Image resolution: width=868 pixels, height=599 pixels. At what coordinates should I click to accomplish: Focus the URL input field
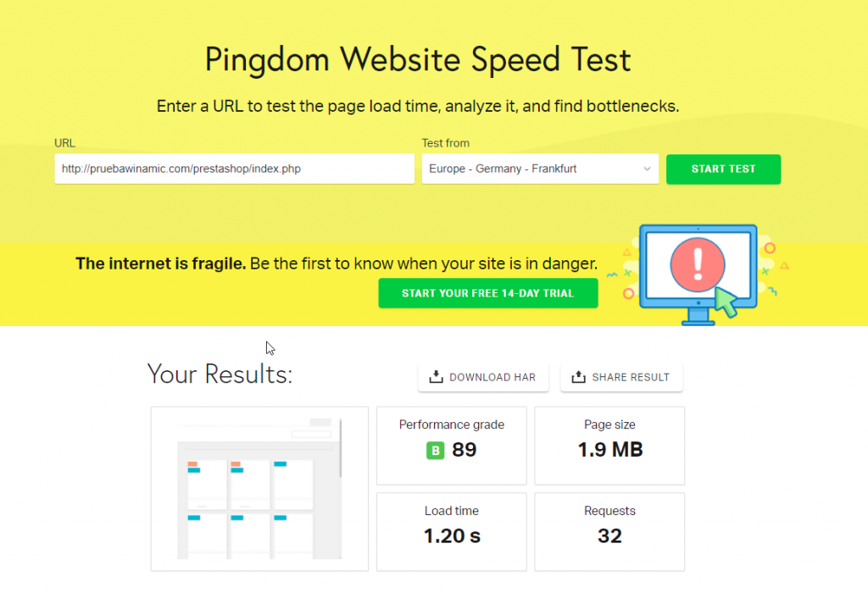(234, 169)
